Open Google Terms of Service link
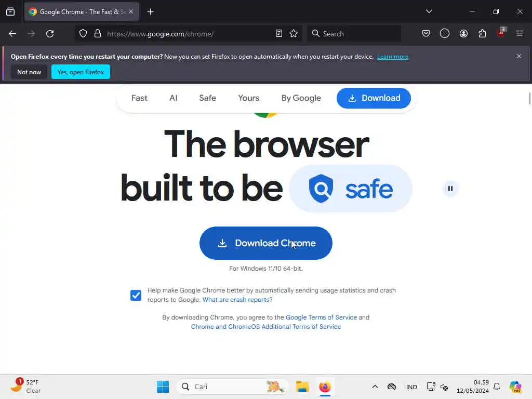The height and width of the screenshot is (399, 532). click(321, 317)
